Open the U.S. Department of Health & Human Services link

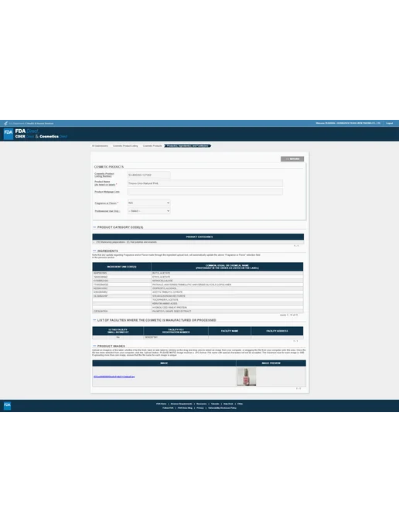(31, 124)
